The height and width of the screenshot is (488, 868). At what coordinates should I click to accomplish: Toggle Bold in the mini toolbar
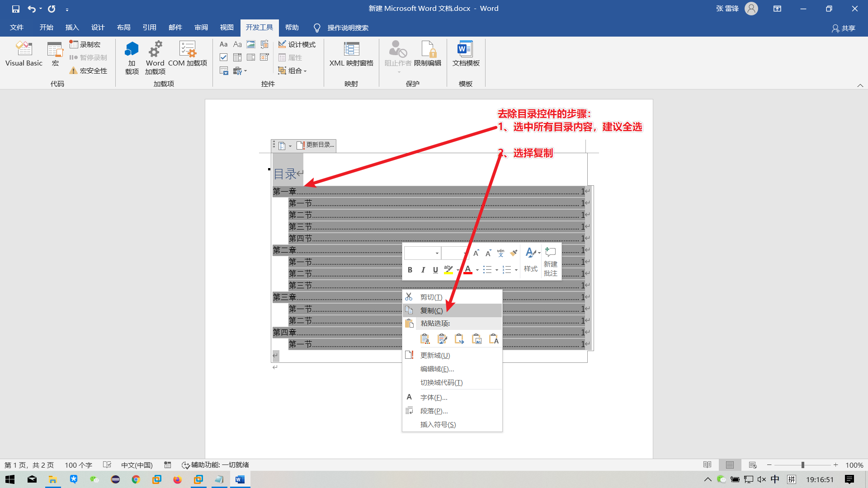(x=410, y=270)
